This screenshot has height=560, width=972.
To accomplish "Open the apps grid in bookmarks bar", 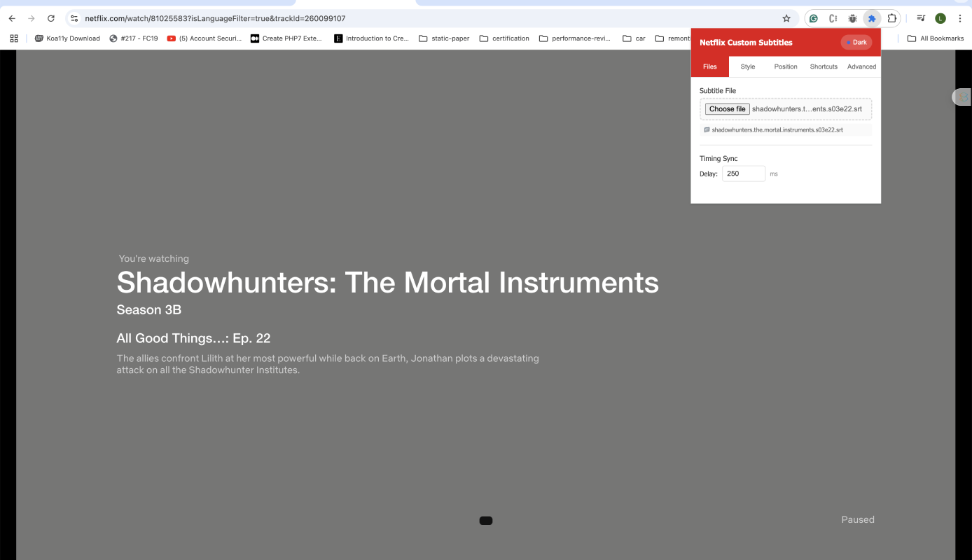I will click(x=14, y=38).
